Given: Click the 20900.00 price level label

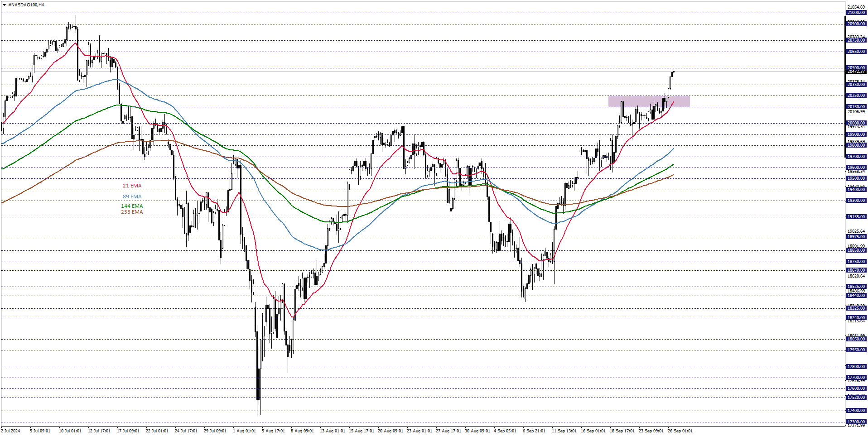Looking at the screenshot, I should point(856,24).
